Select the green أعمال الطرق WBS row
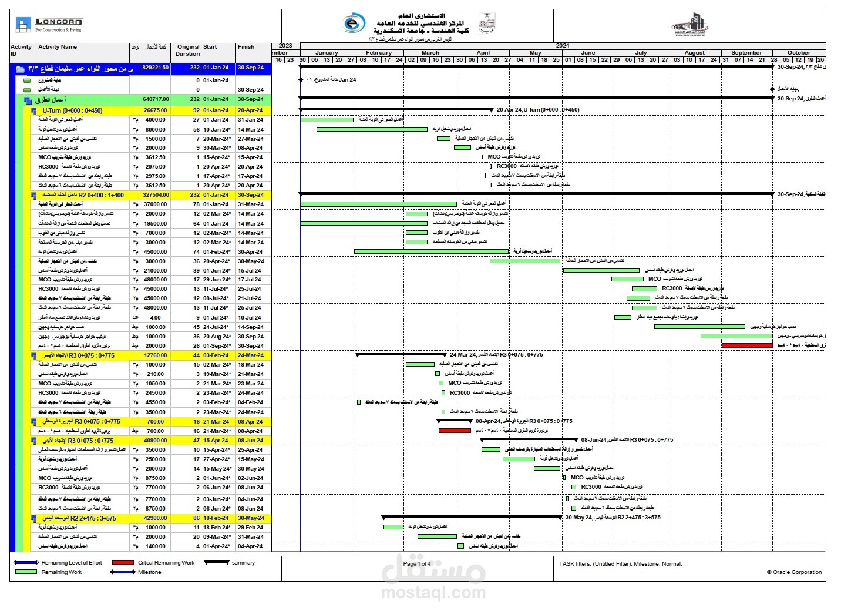 [x=147, y=100]
